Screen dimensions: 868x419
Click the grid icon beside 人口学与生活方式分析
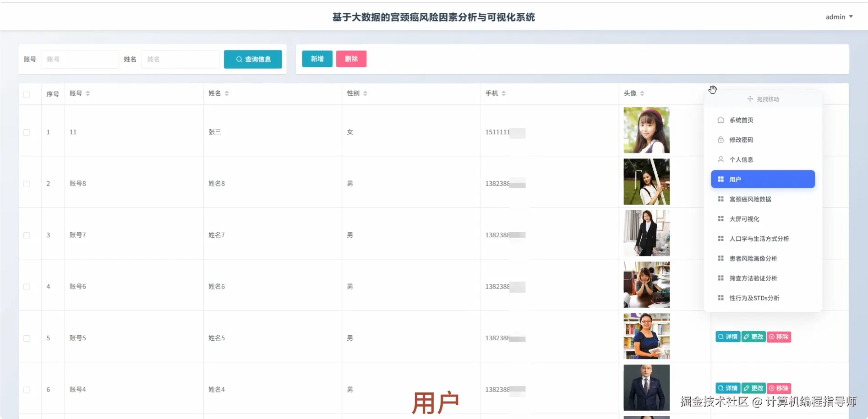[721, 238]
